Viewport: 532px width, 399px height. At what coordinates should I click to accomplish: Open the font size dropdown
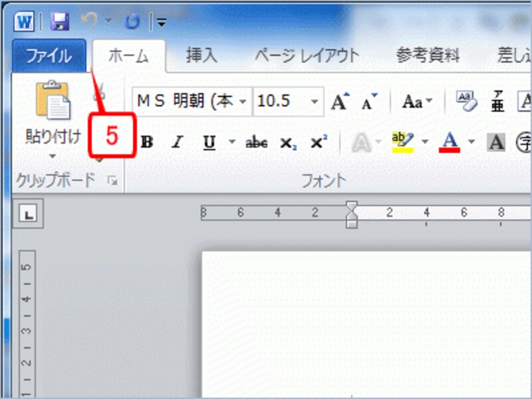(x=313, y=100)
